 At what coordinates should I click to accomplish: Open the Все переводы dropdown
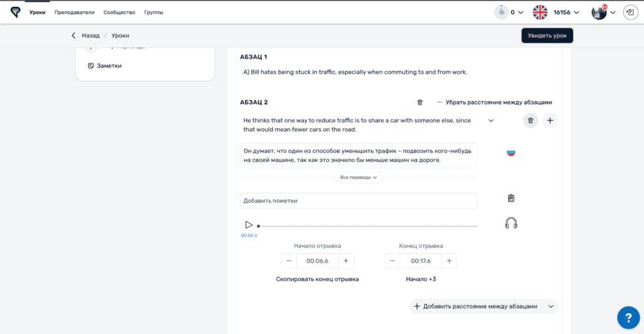358,177
